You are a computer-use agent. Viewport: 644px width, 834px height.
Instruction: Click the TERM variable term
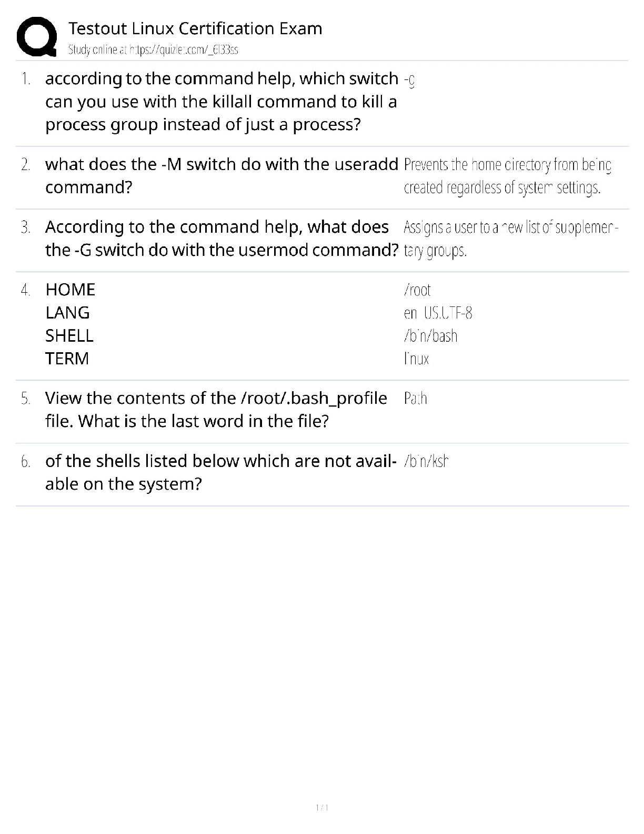click(x=67, y=359)
